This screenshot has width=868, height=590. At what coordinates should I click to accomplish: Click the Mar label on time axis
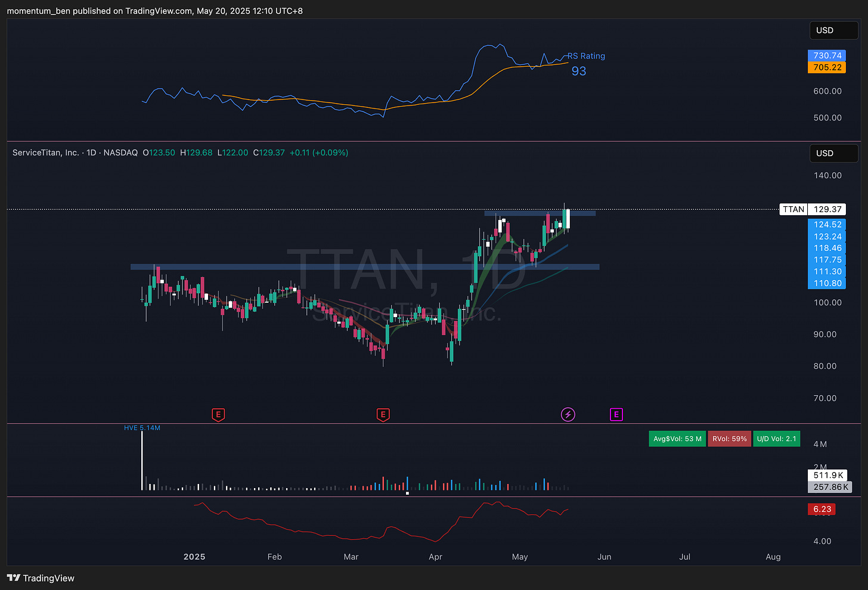click(x=351, y=557)
